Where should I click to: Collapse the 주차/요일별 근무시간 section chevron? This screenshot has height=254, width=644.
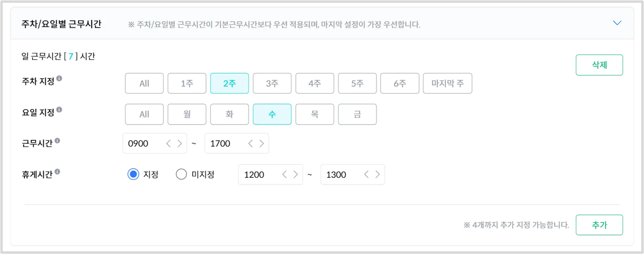point(617,23)
